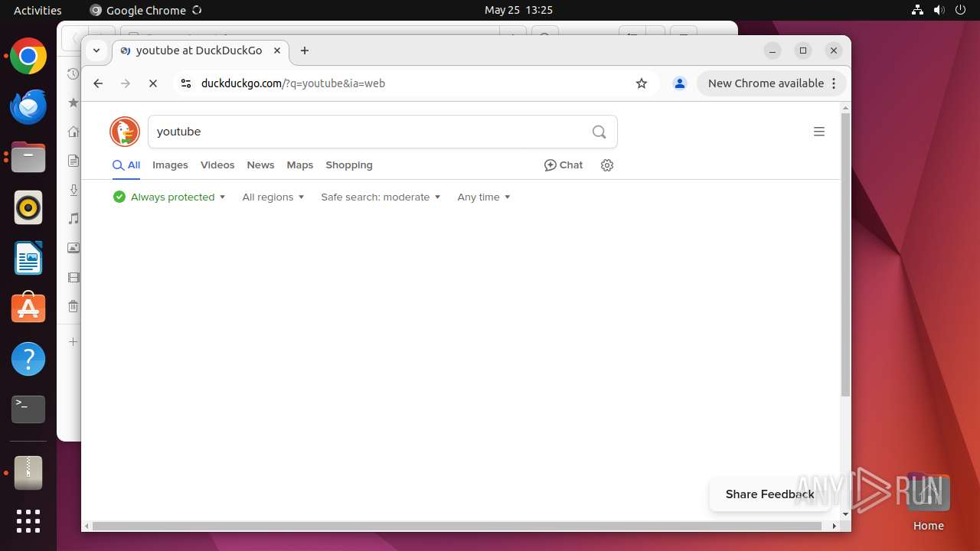Click the network status icon in top bar
This screenshot has width=980, height=551.
(918, 10)
